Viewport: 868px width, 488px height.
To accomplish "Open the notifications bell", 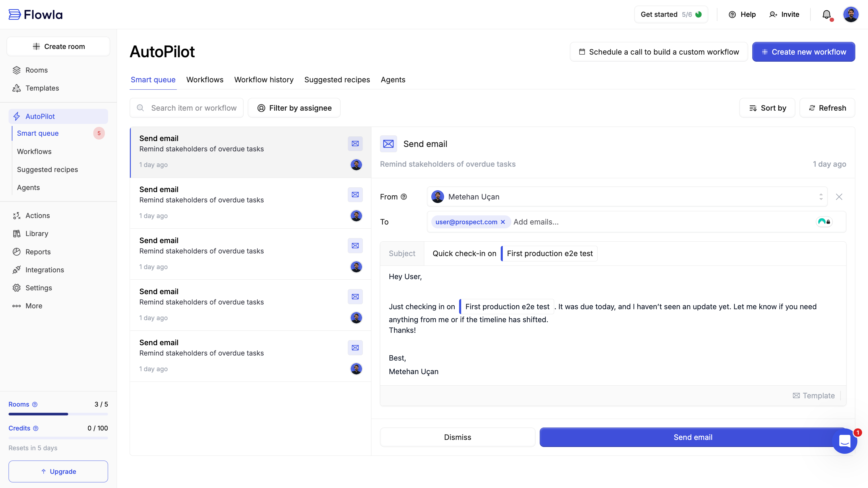I will point(826,14).
